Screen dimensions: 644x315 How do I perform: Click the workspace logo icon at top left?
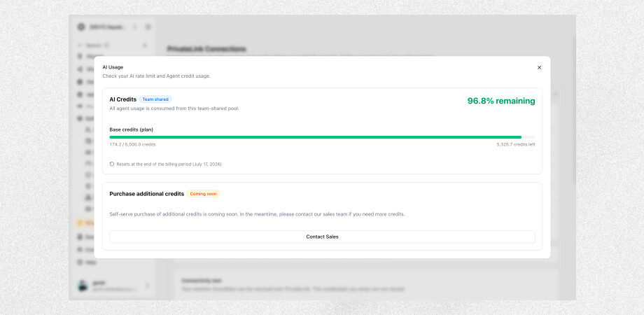(x=81, y=27)
